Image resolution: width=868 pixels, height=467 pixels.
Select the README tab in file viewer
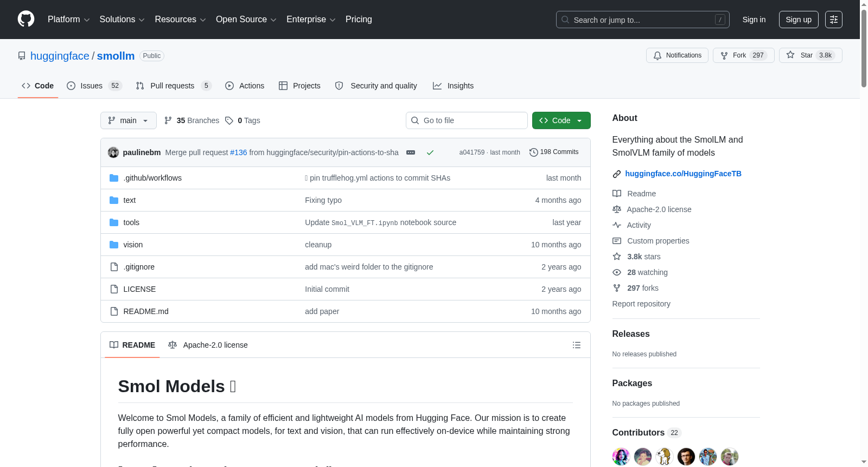pos(132,345)
